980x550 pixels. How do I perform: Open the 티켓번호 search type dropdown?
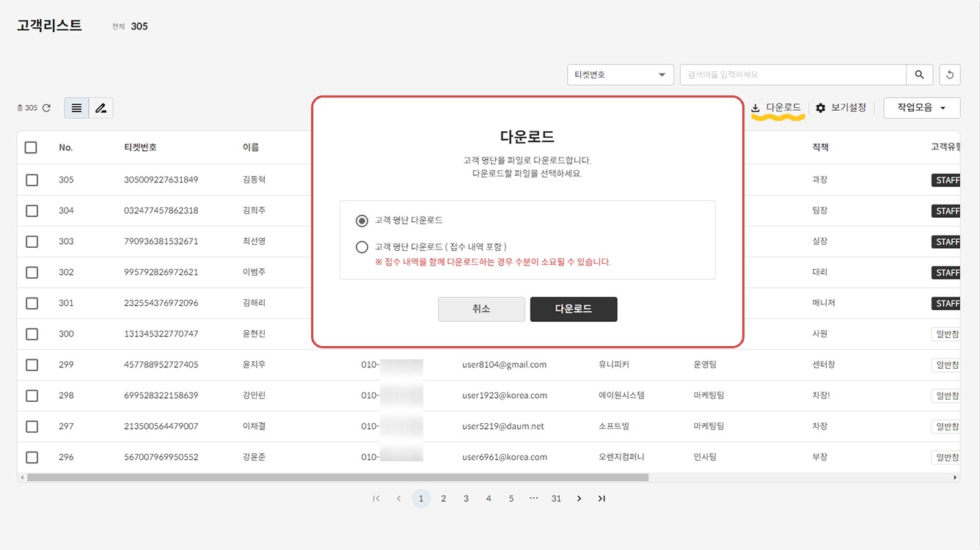620,75
